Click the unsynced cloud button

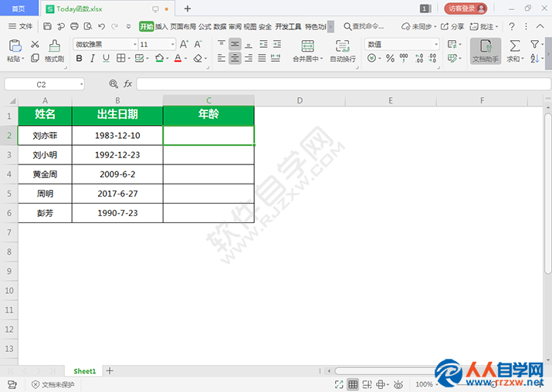pos(419,26)
